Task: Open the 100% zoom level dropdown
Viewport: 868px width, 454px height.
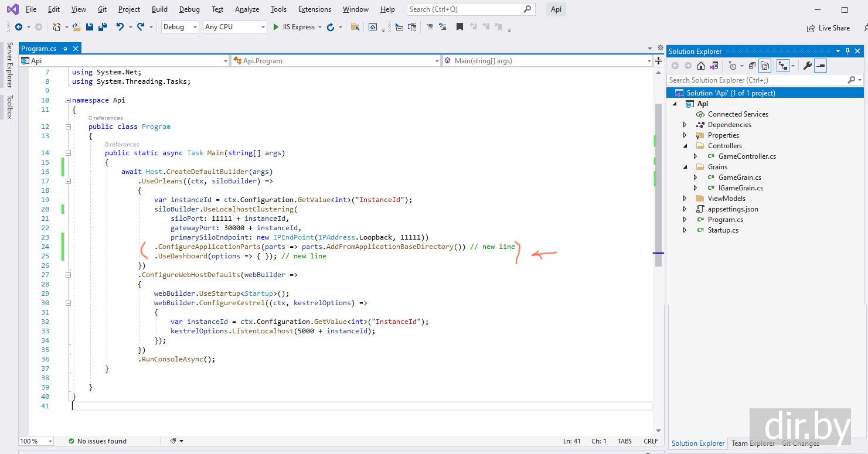Action: 36,441
